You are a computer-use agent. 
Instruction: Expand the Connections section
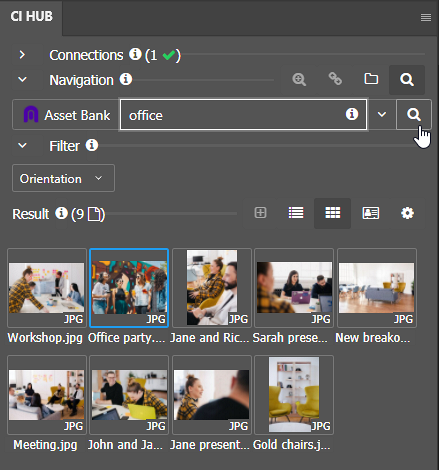point(22,55)
